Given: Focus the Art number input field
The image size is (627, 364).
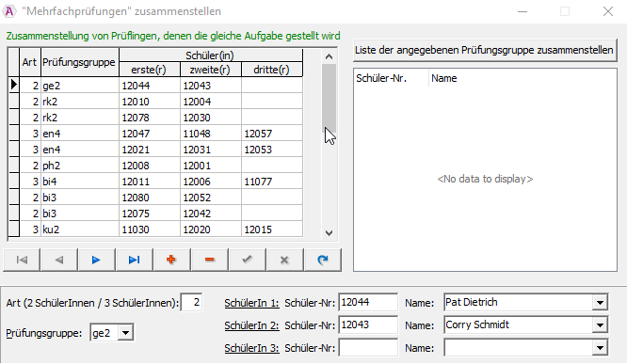Looking at the screenshot, I should point(191,303).
